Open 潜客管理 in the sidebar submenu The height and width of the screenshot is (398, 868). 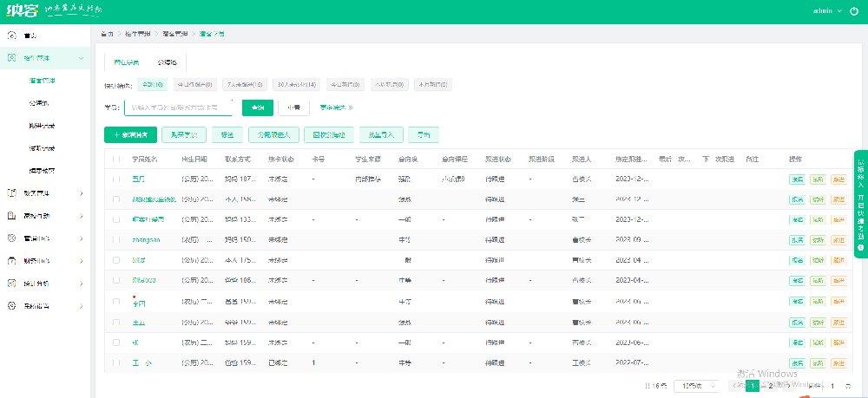[x=42, y=81]
